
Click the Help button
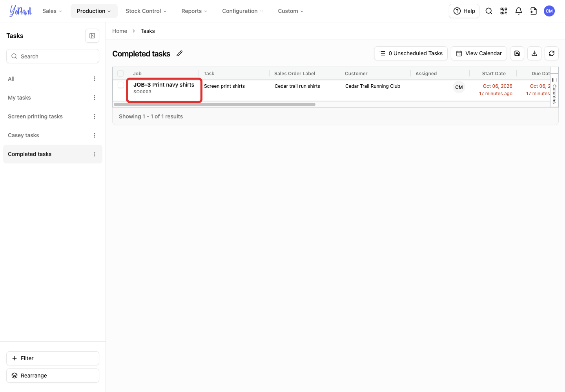pyautogui.click(x=464, y=11)
